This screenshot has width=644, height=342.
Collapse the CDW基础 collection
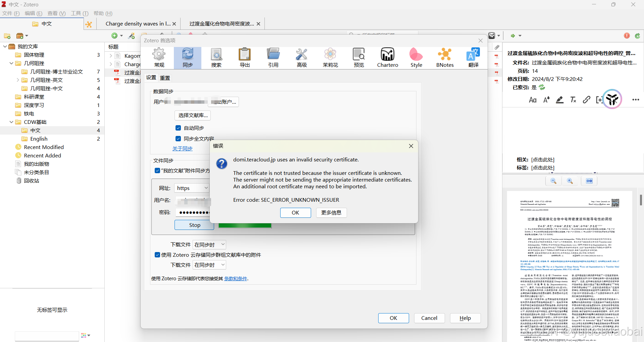(11, 122)
